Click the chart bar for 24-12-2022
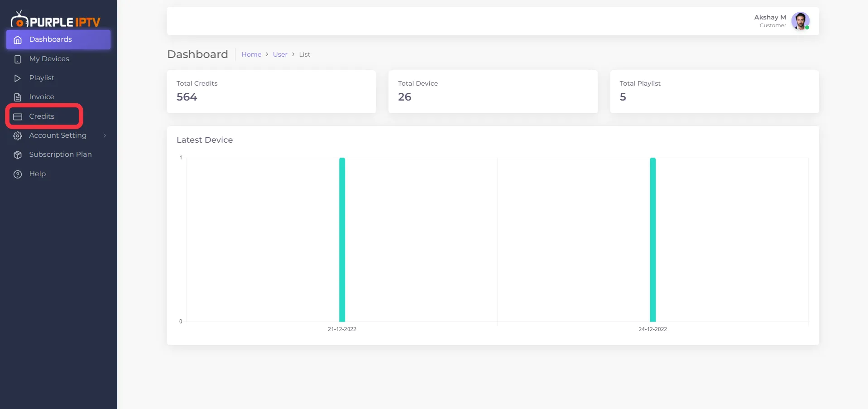Image resolution: width=868 pixels, height=409 pixels. coord(652,240)
